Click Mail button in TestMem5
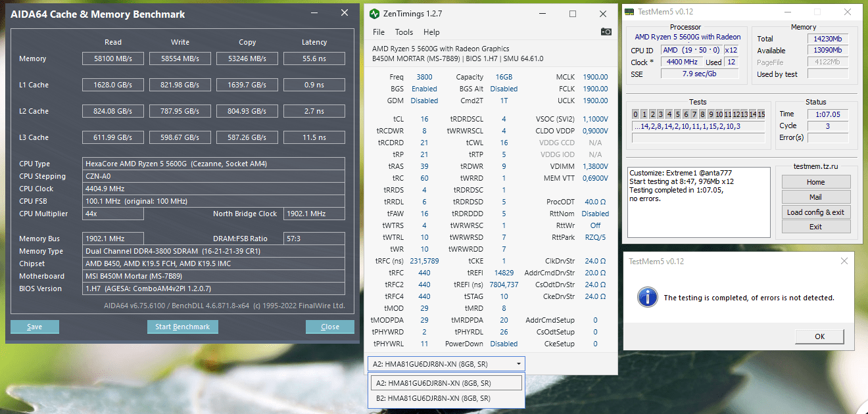This screenshot has width=868, height=414. click(x=816, y=196)
